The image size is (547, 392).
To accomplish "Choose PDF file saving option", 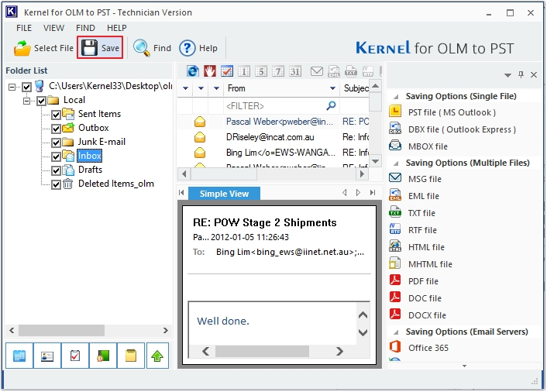I will coord(414,280).
